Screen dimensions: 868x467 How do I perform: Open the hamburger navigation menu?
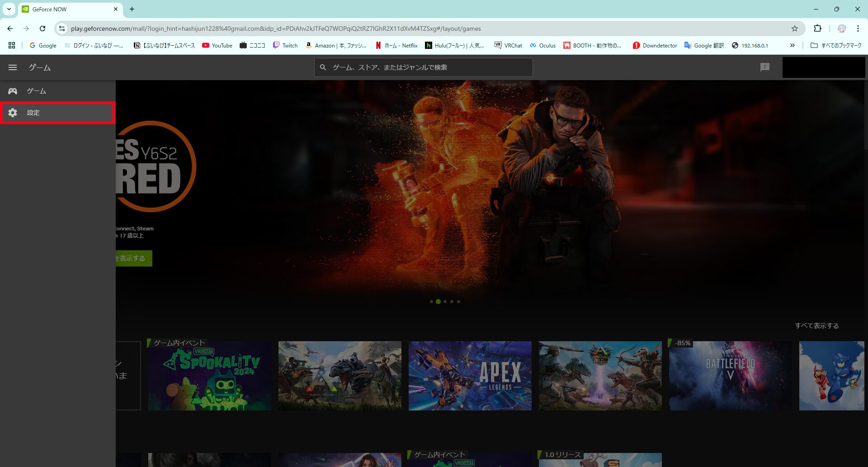coord(12,67)
